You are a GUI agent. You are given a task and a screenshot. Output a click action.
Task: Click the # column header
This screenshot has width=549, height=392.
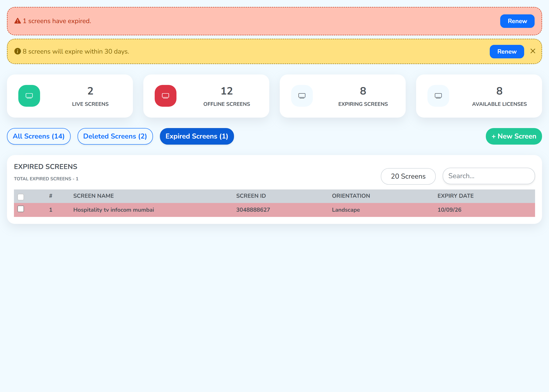(51, 196)
